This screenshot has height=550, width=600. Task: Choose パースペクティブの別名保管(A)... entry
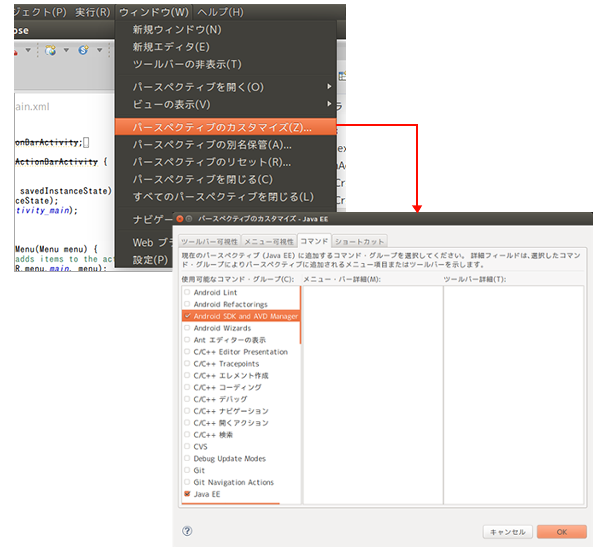tap(226, 145)
